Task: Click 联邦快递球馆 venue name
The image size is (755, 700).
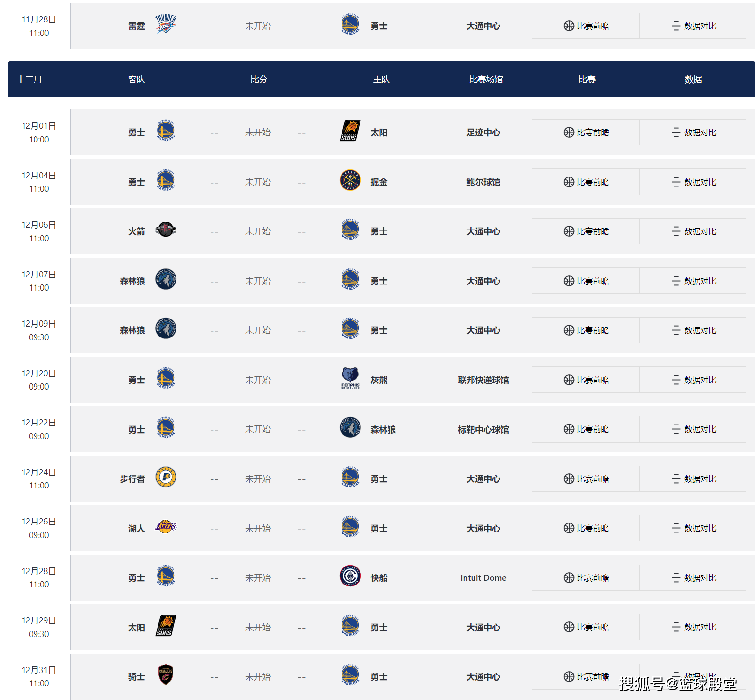Action: click(x=483, y=380)
